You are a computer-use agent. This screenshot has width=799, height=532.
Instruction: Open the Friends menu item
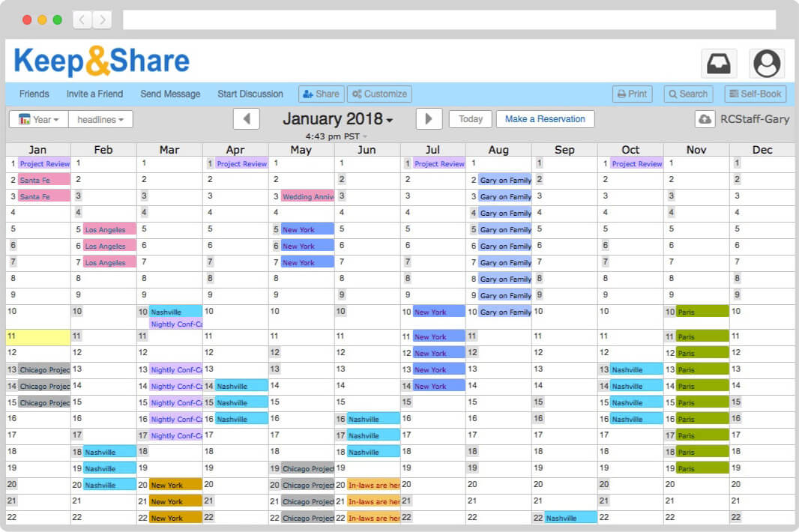(x=34, y=94)
